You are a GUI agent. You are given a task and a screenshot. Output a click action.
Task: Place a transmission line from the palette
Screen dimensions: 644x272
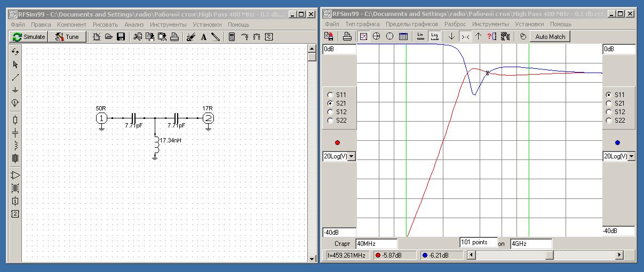(x=15, y=158)
